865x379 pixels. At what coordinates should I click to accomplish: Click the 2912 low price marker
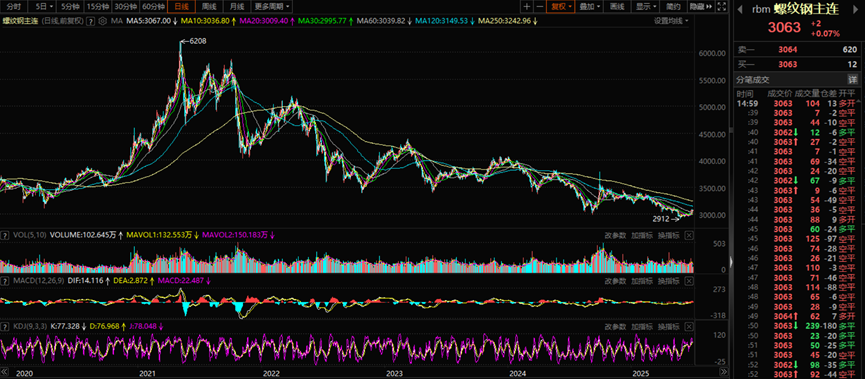coord(661,219)
